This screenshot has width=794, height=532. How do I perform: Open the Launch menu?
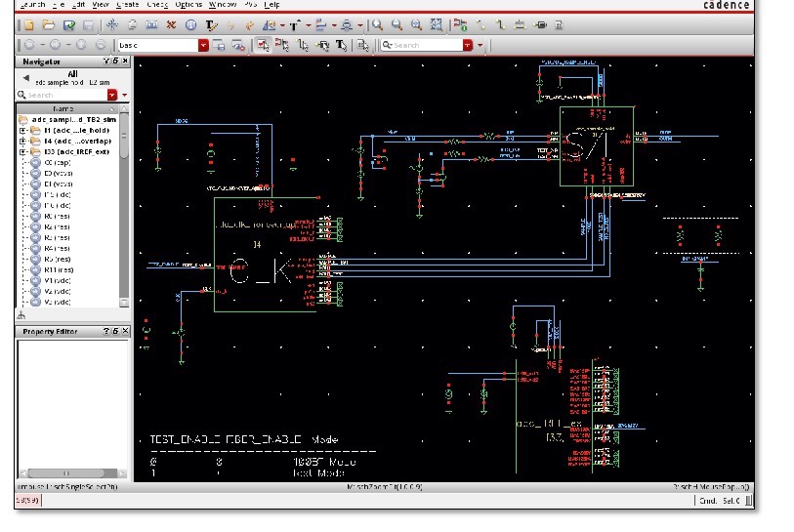(x=33, y=4)
